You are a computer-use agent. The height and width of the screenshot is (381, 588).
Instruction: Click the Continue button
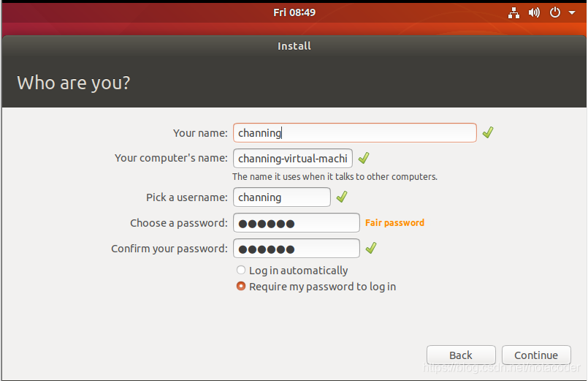click(x=536, y=355)
